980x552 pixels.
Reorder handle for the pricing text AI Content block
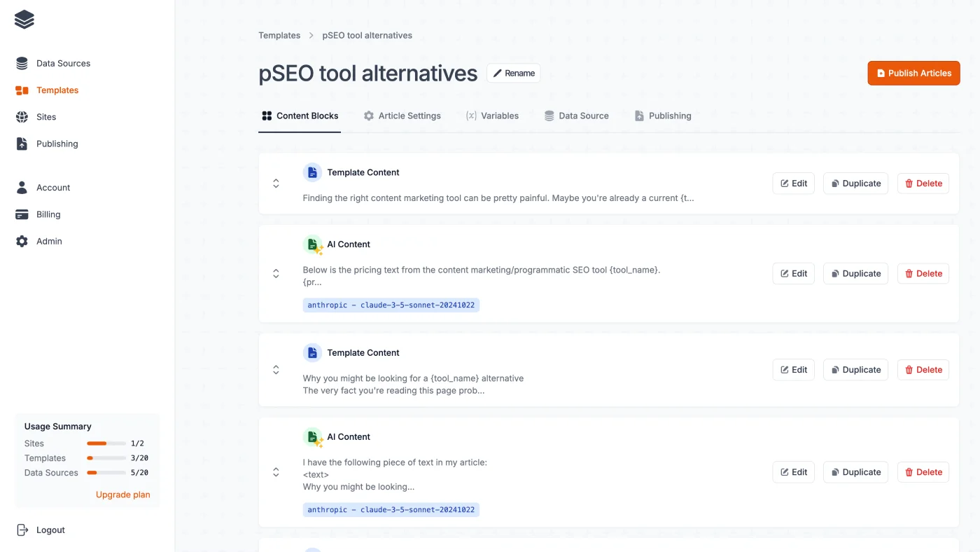276,273
